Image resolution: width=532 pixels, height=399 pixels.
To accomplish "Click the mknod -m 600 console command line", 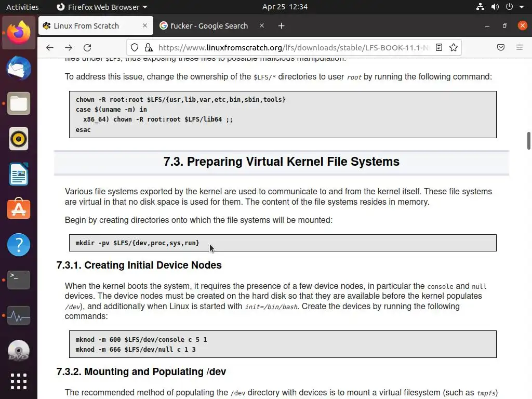I will coord(141,340).
